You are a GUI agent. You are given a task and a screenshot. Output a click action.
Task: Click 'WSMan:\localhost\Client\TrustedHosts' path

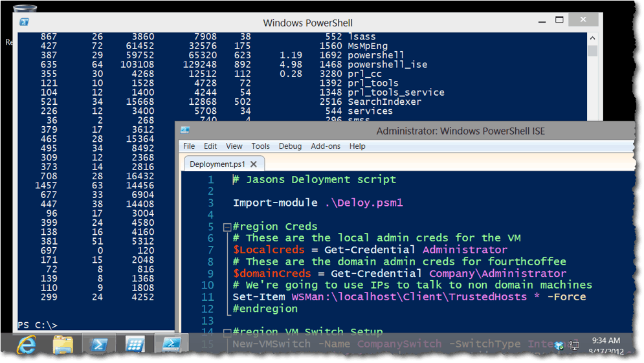[409, 297]
